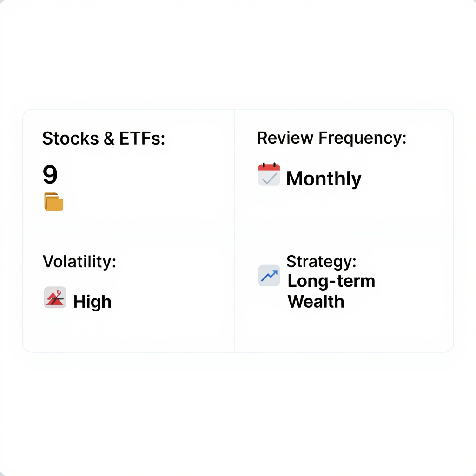Select the "Volatility:" label text

[79, 261]
